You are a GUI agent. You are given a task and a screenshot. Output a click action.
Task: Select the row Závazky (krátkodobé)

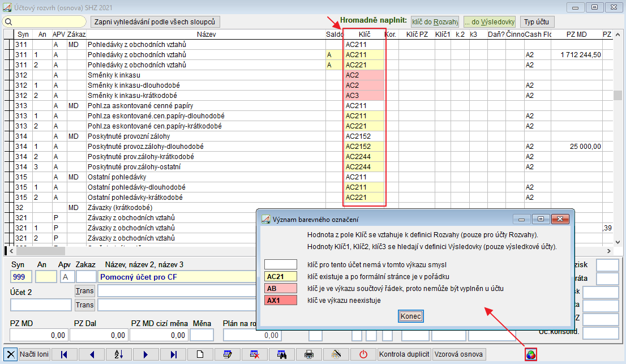coord(308,208)
